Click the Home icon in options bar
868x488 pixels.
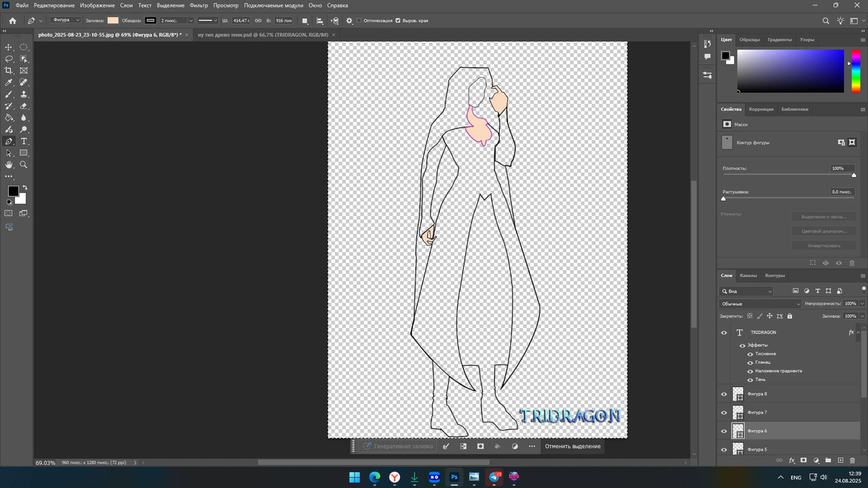(x=12, y=21)
